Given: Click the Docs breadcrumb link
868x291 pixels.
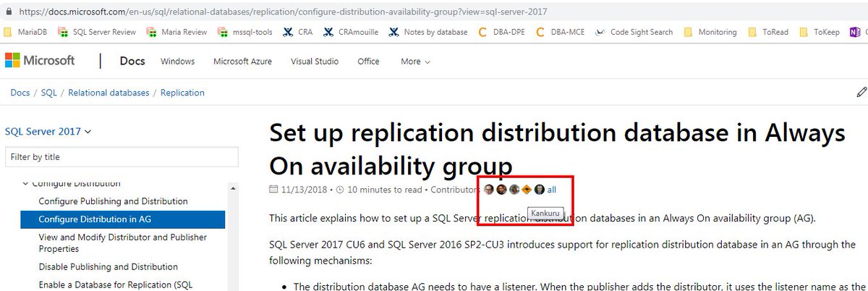Looking at the screenshot, I should (x=20, y=93).
